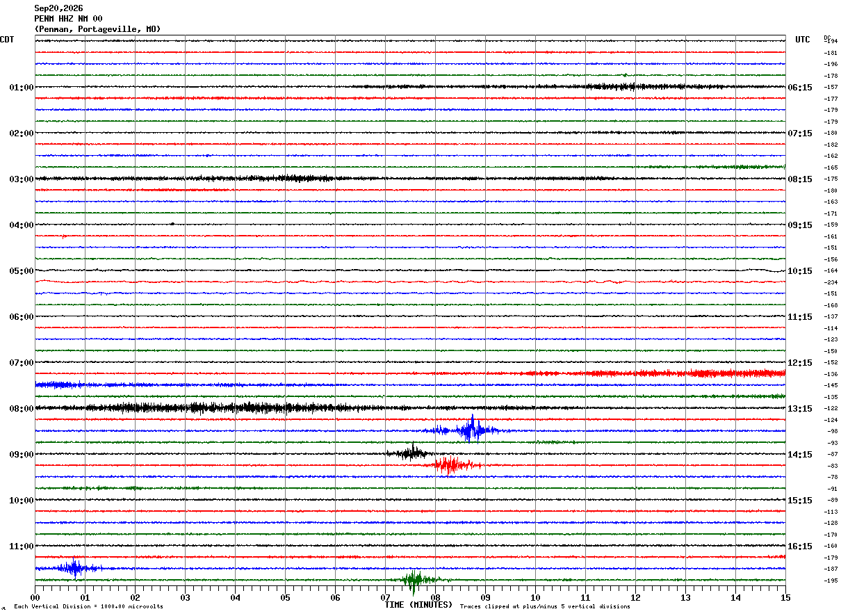Image resolution: width=841 pixels, height=616 pixels.
Task: Click the DC offset value -234
Action: tap(831, 282)
